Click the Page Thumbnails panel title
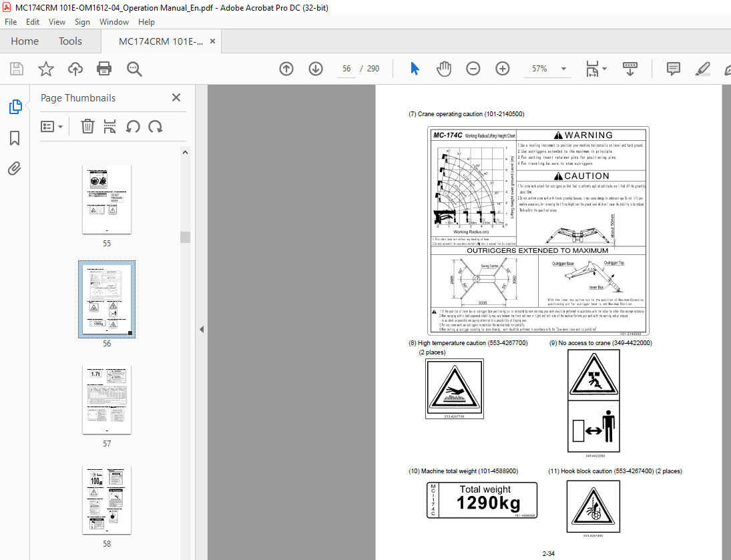 click(x=78, y=98)
